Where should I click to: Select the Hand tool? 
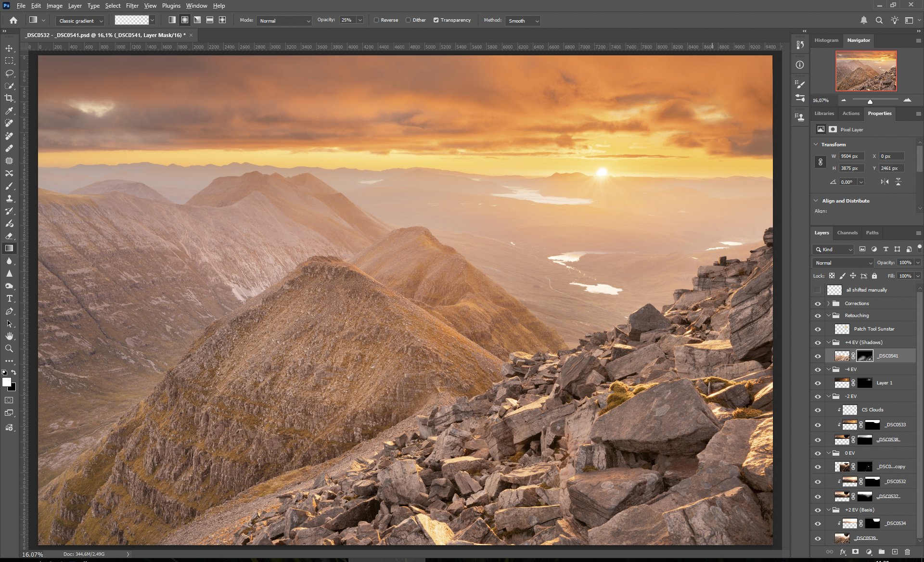9,336
